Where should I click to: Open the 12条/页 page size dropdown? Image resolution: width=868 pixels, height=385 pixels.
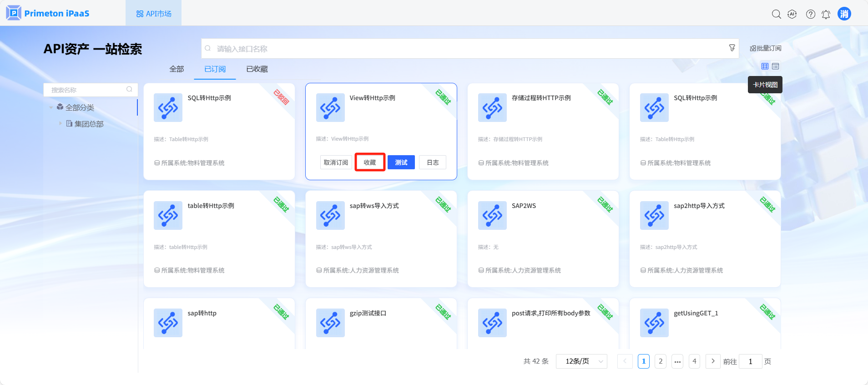pyautogui.click(x=581, y=361)
